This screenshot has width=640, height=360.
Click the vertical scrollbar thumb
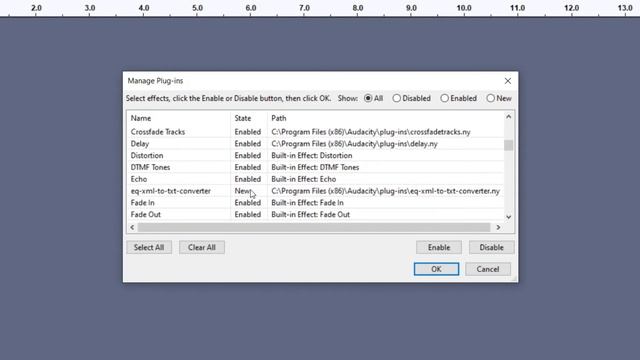click(x=509, y=145)
